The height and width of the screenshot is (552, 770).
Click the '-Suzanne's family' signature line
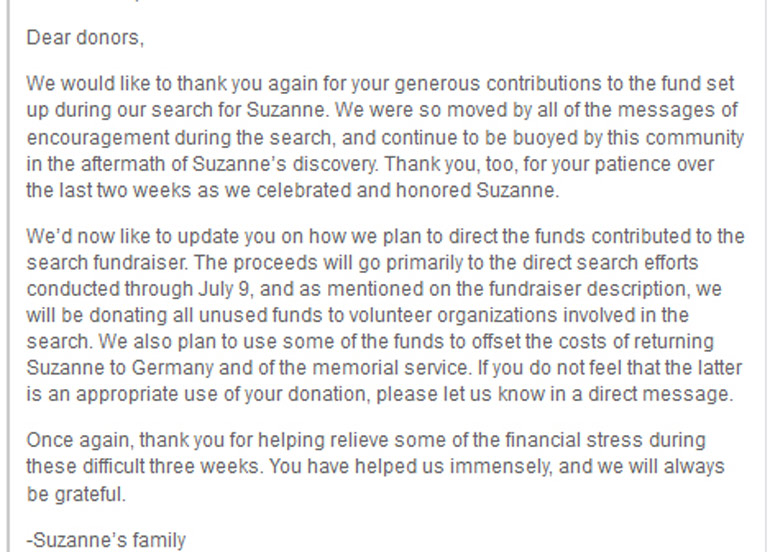[106, 541]
